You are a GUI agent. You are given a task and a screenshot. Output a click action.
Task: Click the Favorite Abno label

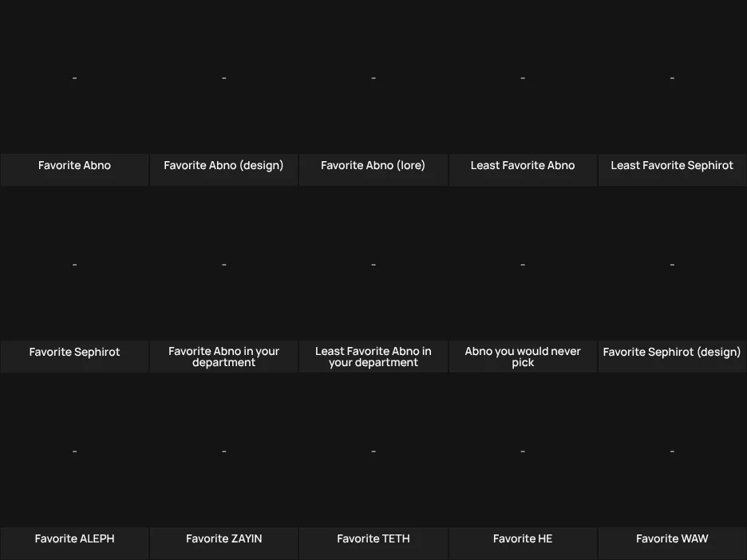(x=74, y=165)
